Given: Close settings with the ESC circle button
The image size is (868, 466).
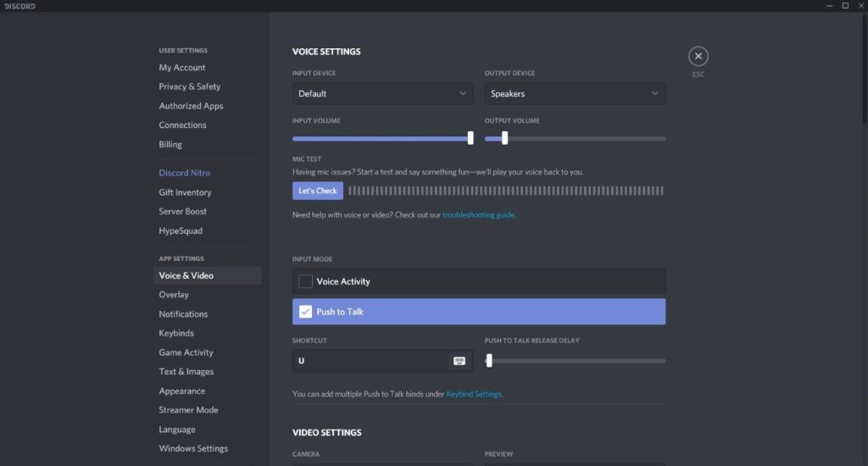Looking at the screenshot, I should click(x=698, y=56).
